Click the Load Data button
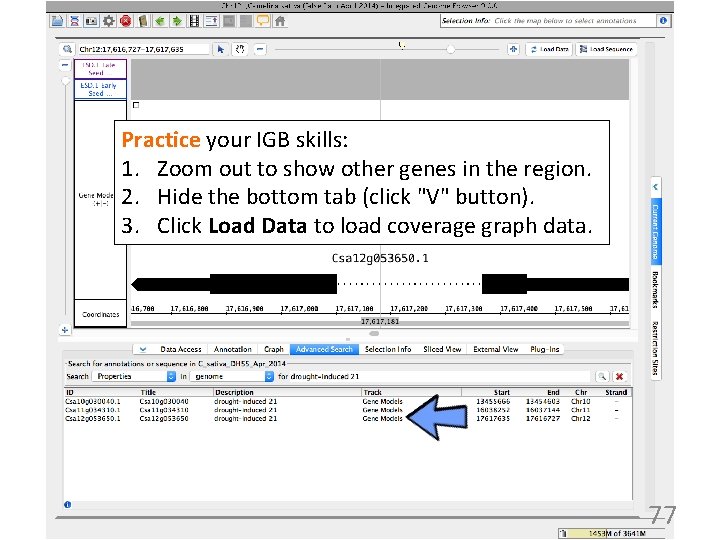 pyautogui.click(x=549, y=49)
